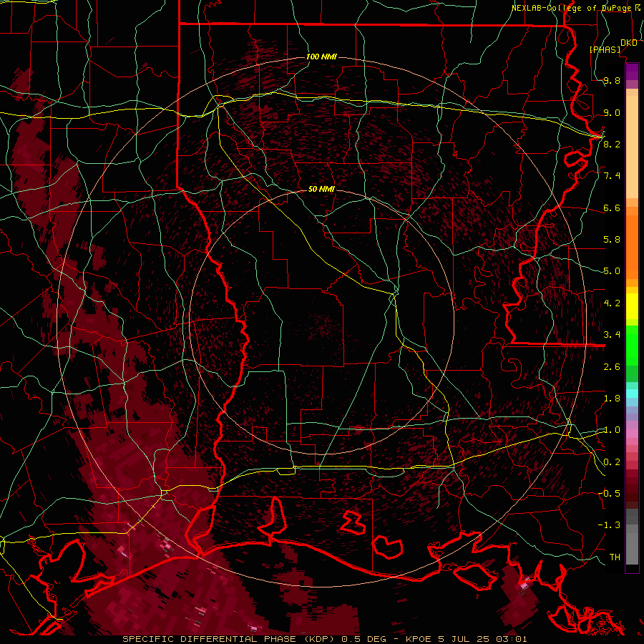Click the [PHAS] units label

click(x=605, y=49)
